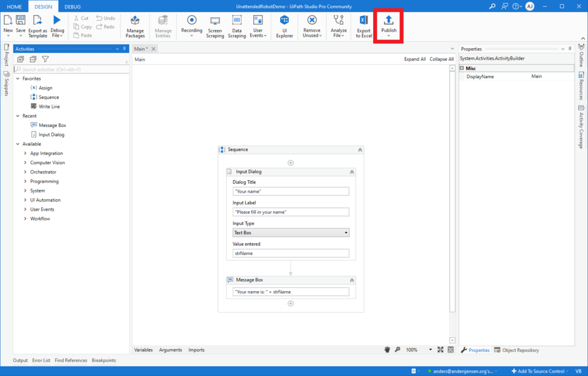Open the help question mark menu
The image size is (588, 376).
click(517, 6)
